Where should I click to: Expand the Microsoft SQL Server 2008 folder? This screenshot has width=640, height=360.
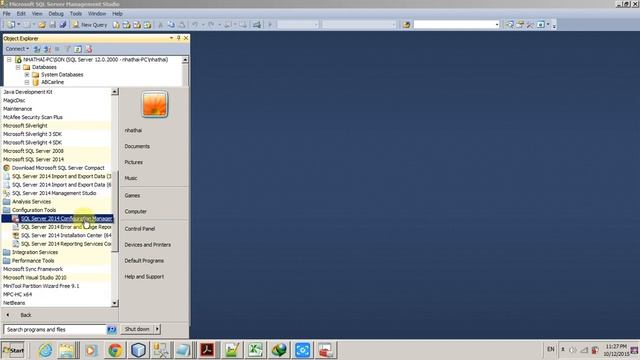(33, 151)
